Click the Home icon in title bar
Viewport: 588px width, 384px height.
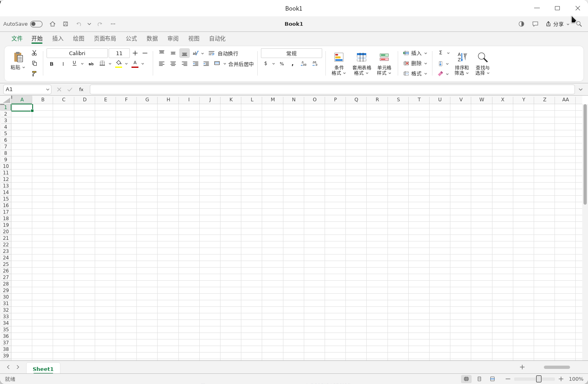(53, 24)
